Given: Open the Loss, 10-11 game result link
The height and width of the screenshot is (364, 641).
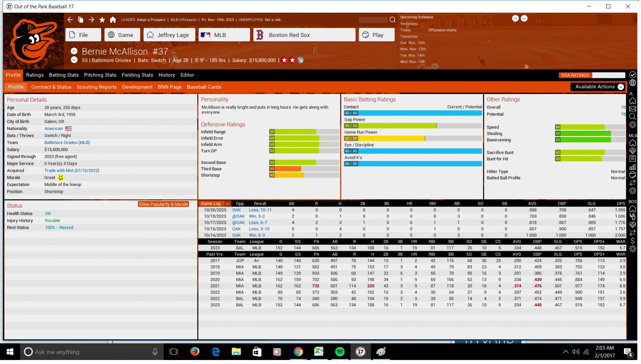Looking at the screenshot, I should coord(260,210).
